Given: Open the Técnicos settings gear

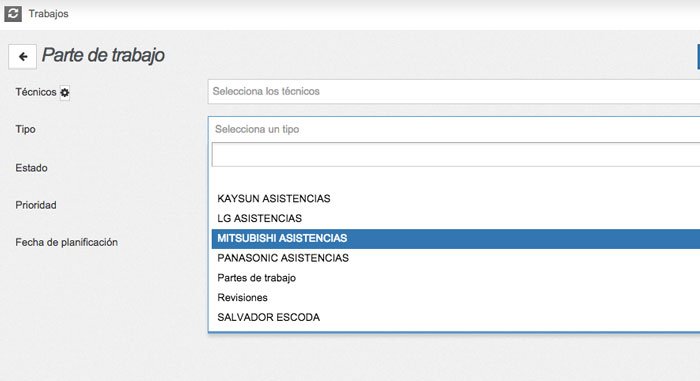Looking at the screenshot, I should pyautogui.click(x=65, y=92).
